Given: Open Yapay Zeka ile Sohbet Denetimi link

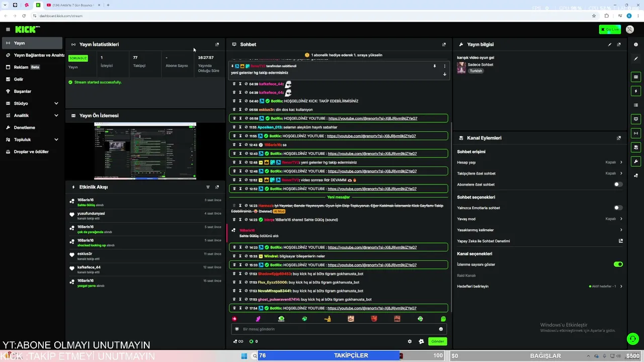Looking at the screenshot, I should click(x=540, y=241).
